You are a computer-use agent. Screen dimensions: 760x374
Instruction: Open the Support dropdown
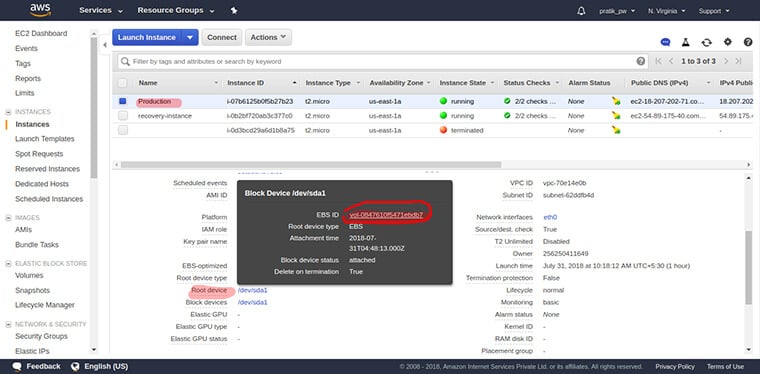coord(714,11)
